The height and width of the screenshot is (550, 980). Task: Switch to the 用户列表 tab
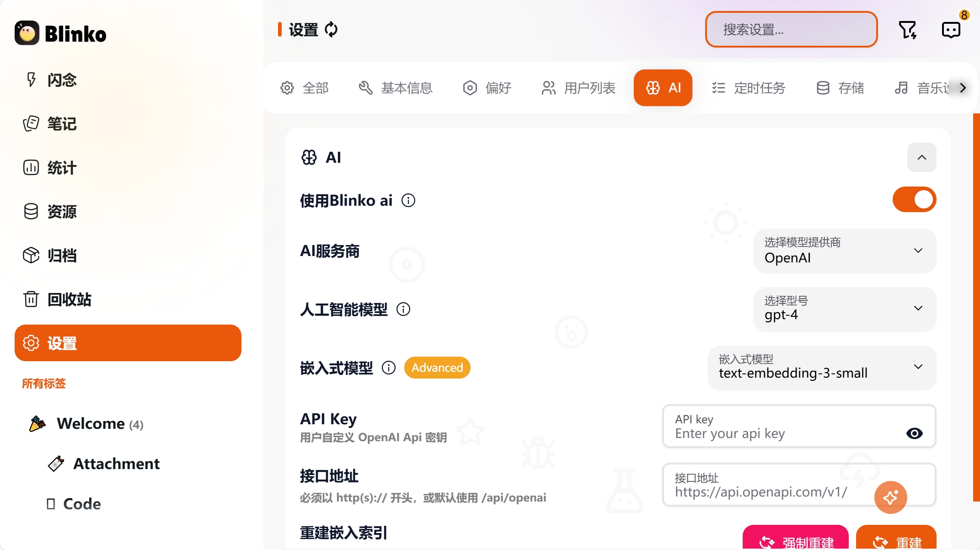point(578,88)
